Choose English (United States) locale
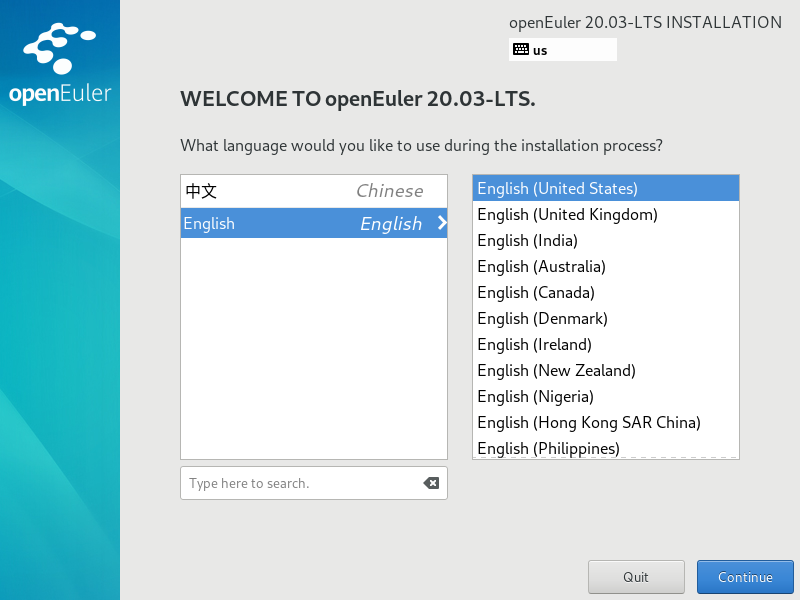 [x=606, y=188]
